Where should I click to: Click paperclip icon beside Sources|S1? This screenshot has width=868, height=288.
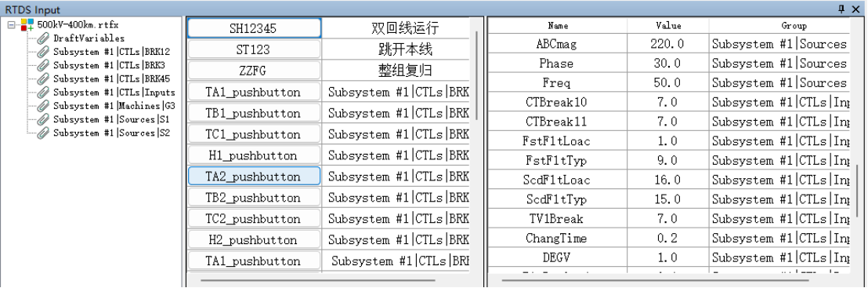pos(43,120)
